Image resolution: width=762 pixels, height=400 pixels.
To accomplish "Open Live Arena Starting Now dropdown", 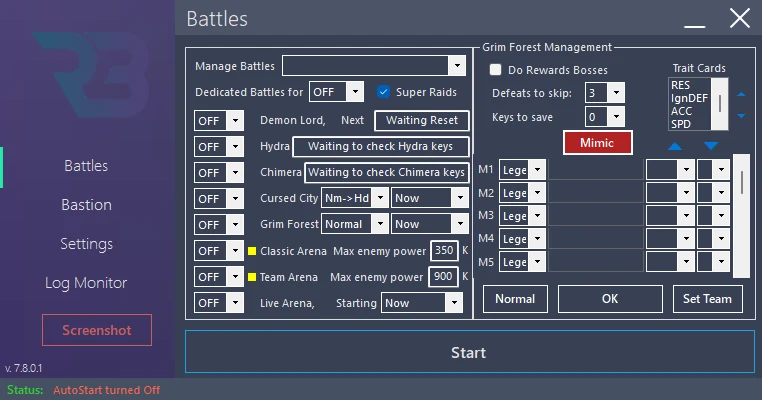I will click(422, 303).
